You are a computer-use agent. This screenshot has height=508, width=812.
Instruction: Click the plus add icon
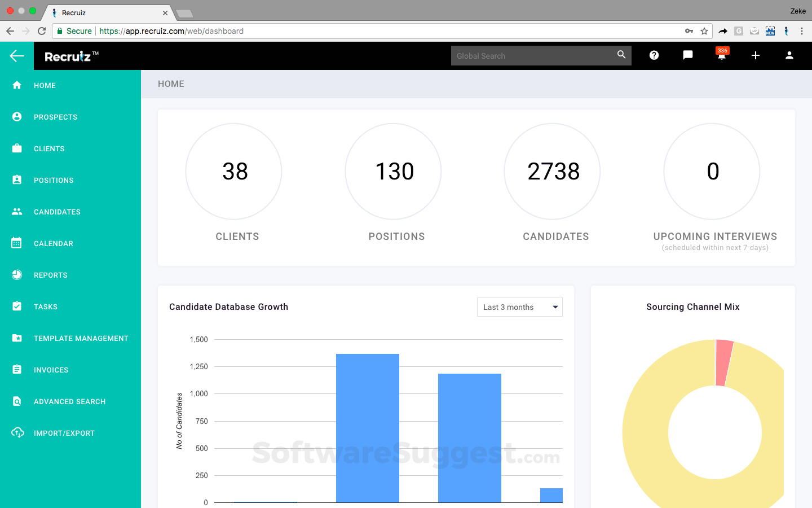[756, 55]
